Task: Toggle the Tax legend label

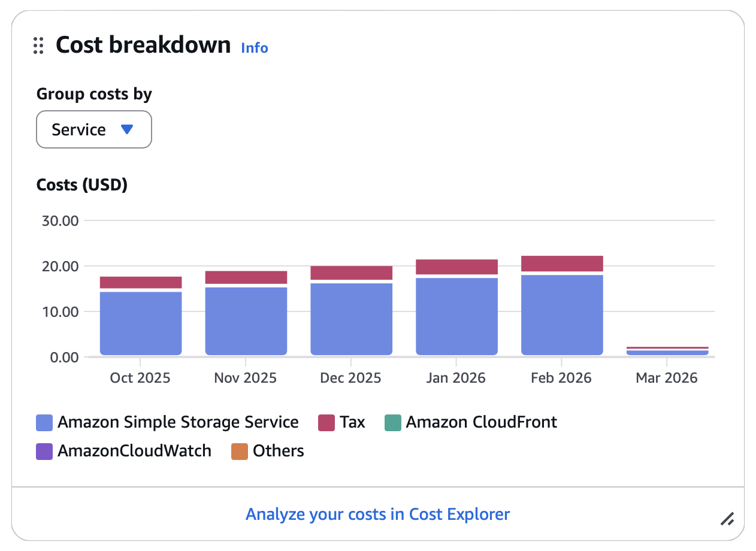Action: coord(352,422)
